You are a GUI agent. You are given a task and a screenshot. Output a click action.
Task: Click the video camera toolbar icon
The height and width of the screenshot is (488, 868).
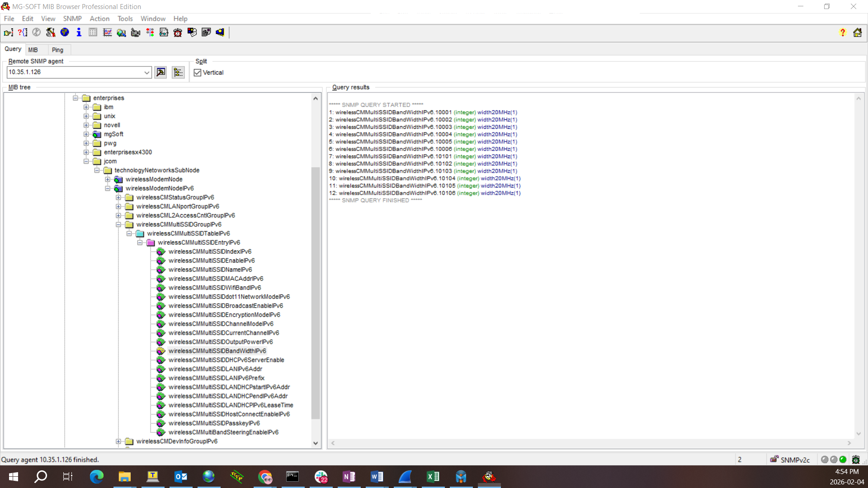pyautogui.click(x=136, y=33)
